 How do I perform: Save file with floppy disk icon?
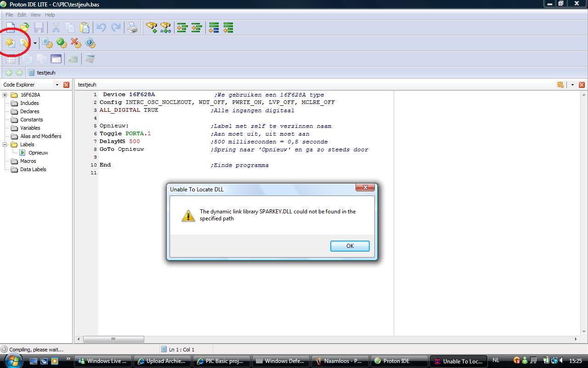click(39, 28)
